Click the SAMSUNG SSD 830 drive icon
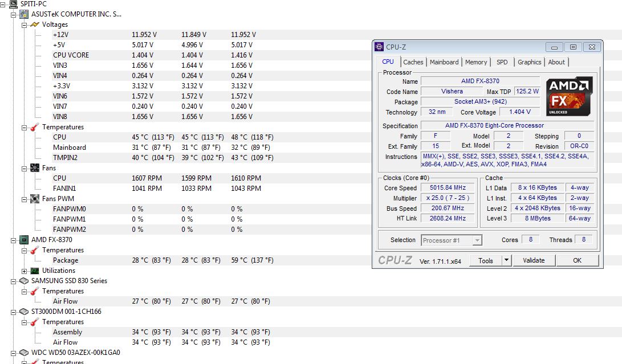Image resolution: width=622 pixels, height=364 pixels. coord(24,281)
